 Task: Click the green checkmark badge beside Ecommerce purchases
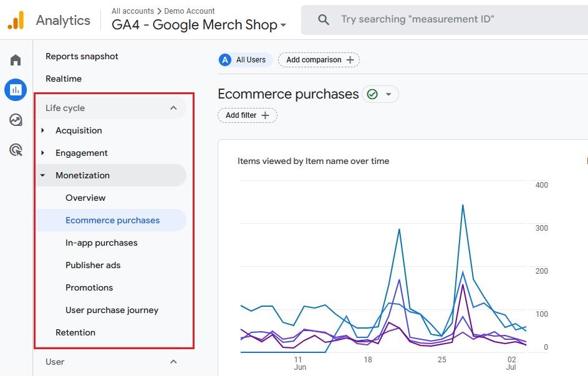(x=372, y=94)
